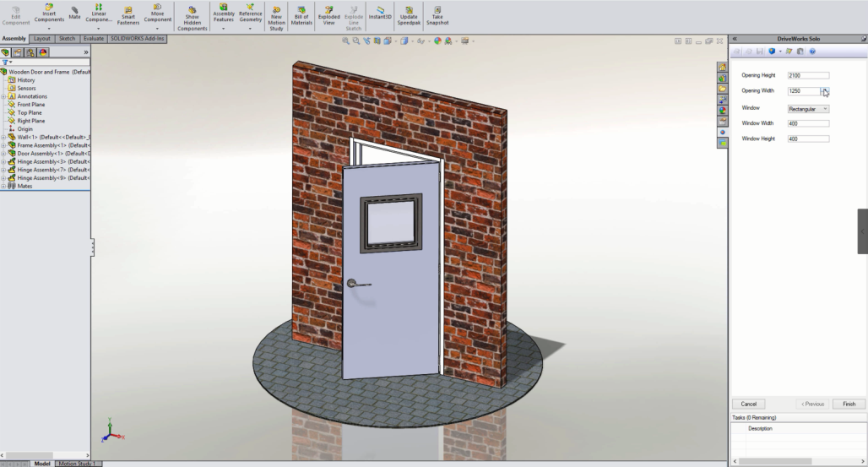Expand the Mates folder in tree
868x467 pixels.
pyautogui.click(x=3, y=187)
